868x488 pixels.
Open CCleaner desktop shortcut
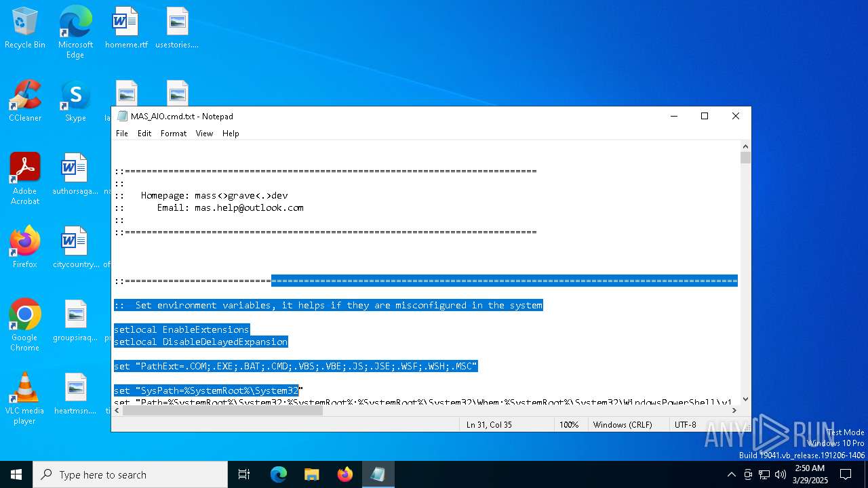(25, 102)
